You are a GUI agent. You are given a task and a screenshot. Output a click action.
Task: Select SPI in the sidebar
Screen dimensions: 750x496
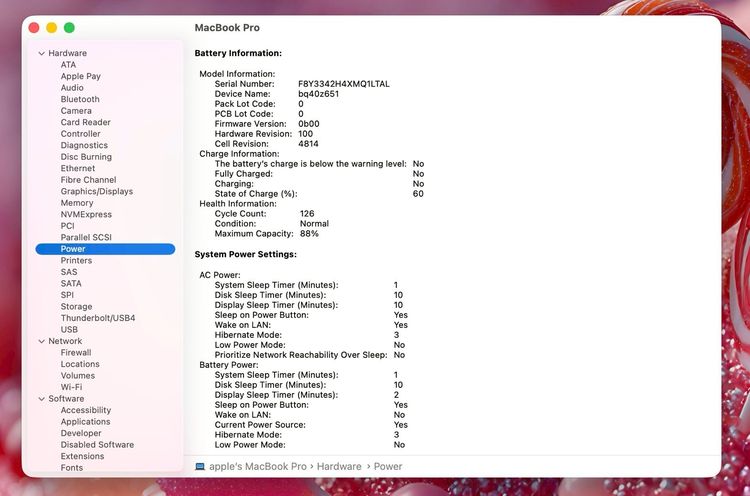[x=67, y=295]
